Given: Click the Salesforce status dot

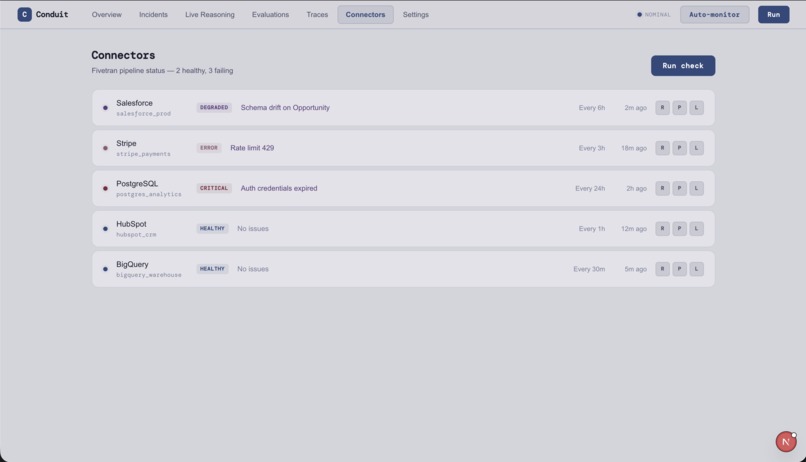Looking at the screenshot, I should (x=105, y=108).
